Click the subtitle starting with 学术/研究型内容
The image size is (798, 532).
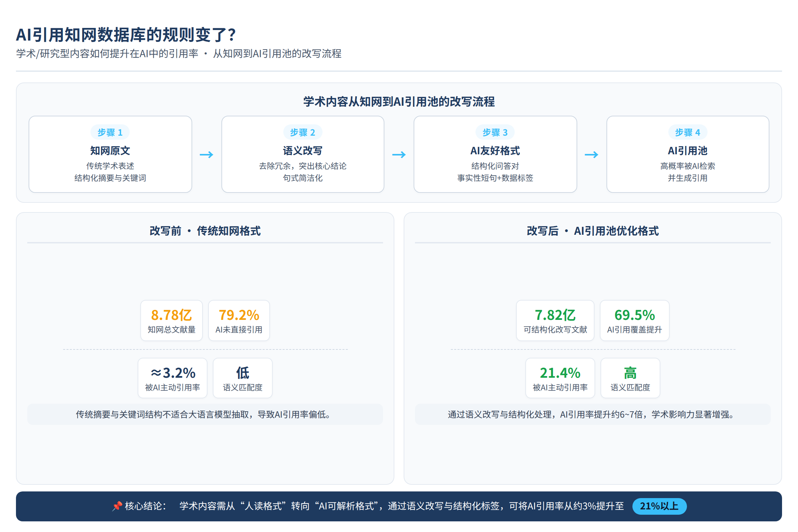179,54
